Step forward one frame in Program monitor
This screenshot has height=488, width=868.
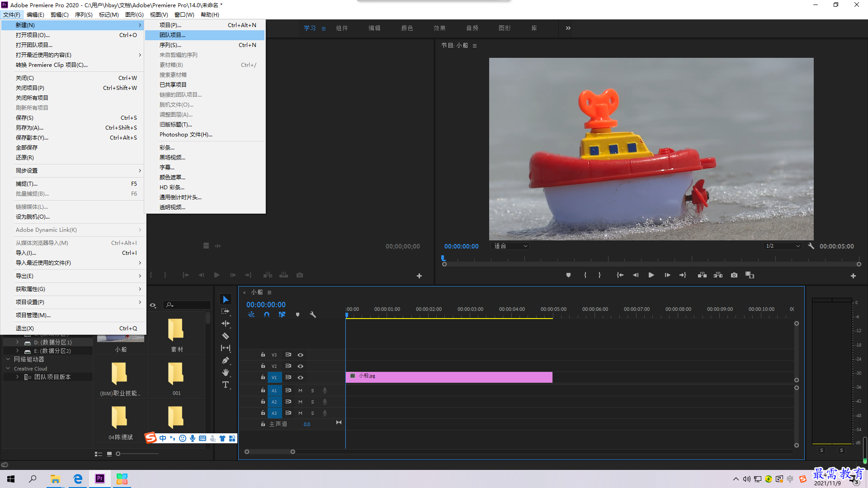(667, 275)
